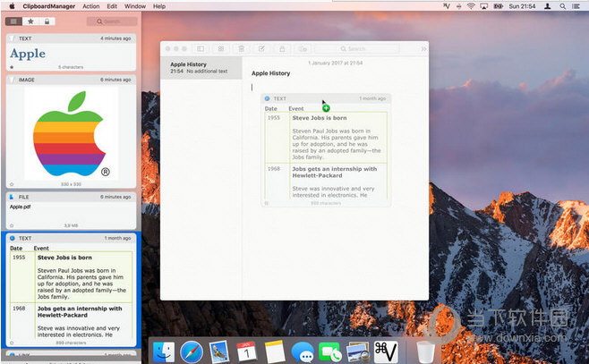
Task: Open battery status menu
Action: (498, 6)
